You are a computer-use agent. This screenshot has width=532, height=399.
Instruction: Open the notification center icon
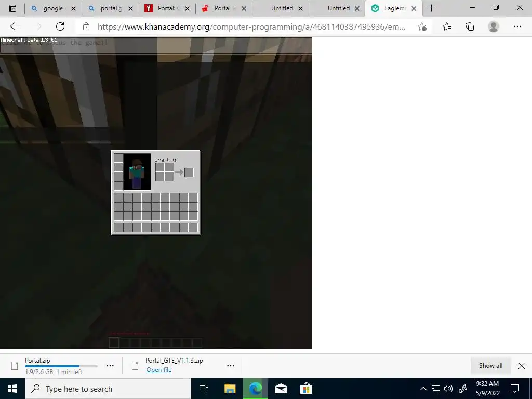[515, 389]
